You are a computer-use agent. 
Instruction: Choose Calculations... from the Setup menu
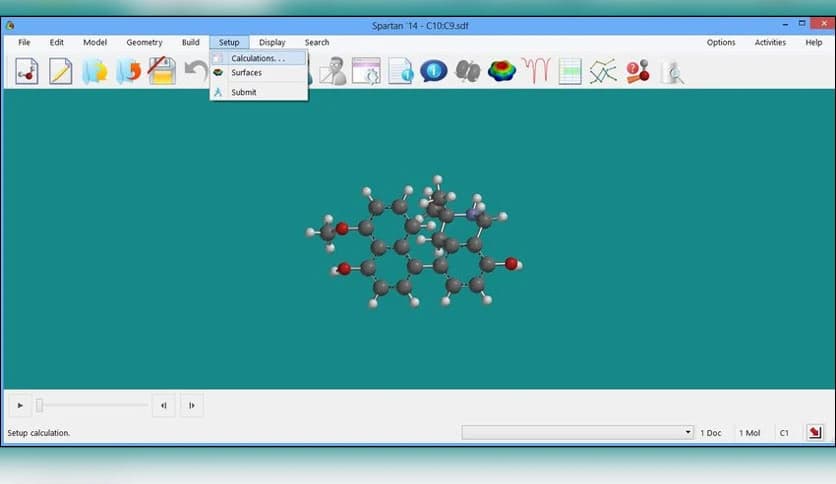(259, 58)
